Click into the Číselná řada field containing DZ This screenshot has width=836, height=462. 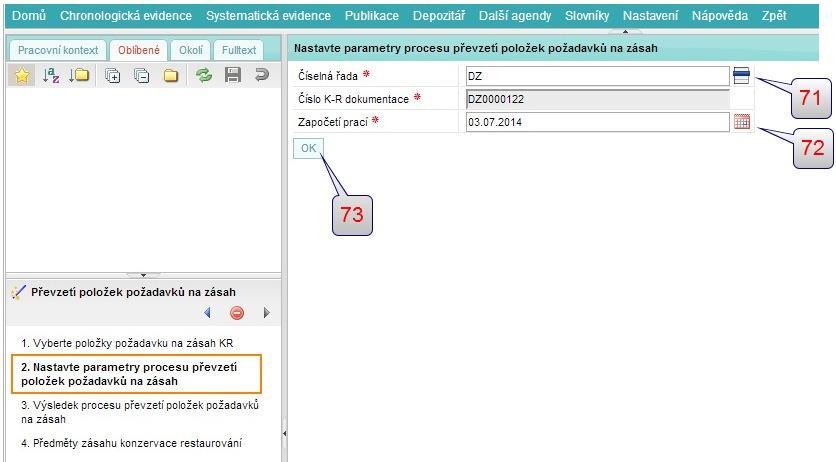coord(597,76)
